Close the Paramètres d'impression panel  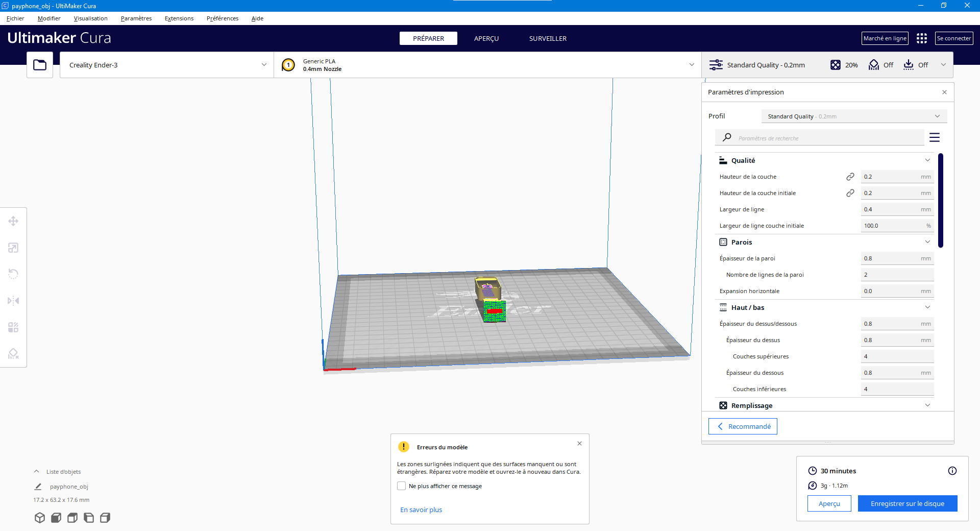[x=944, y=92]
